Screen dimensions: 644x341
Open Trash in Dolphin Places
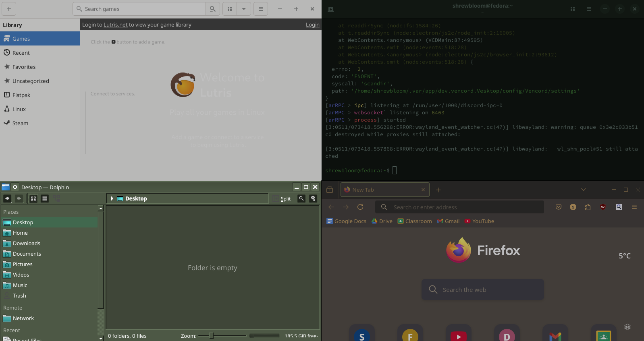click(49, 296)
